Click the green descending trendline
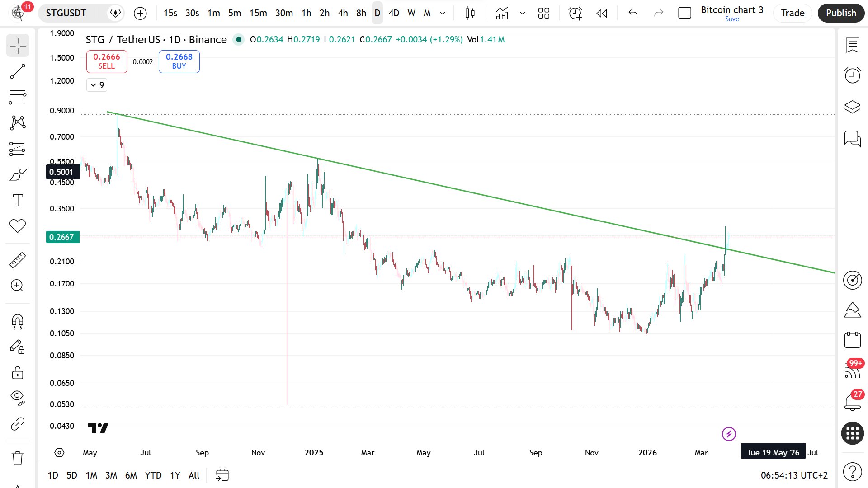The height and width of the screenshot is (488, 868). [452, 189]
